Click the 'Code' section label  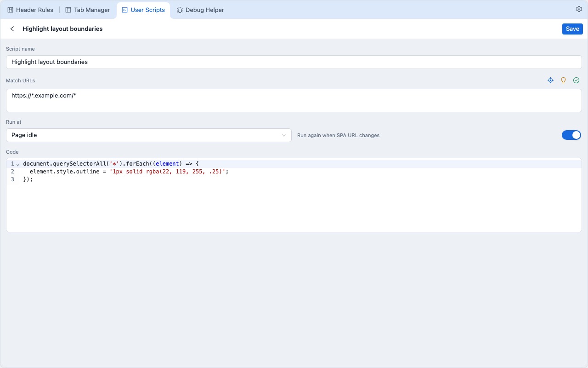click(12, 152)
